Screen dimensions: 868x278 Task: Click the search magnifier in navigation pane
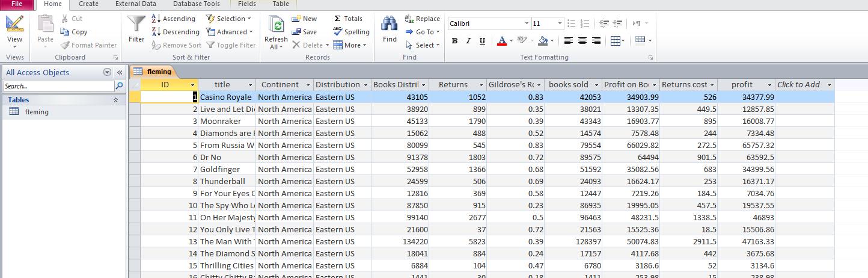(x=119, y=86)
